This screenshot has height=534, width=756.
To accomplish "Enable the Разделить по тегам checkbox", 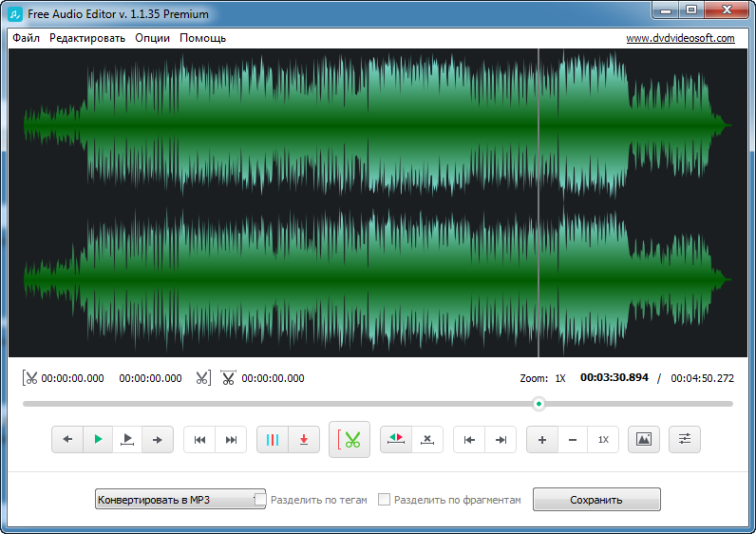I will tap(260, 499).
